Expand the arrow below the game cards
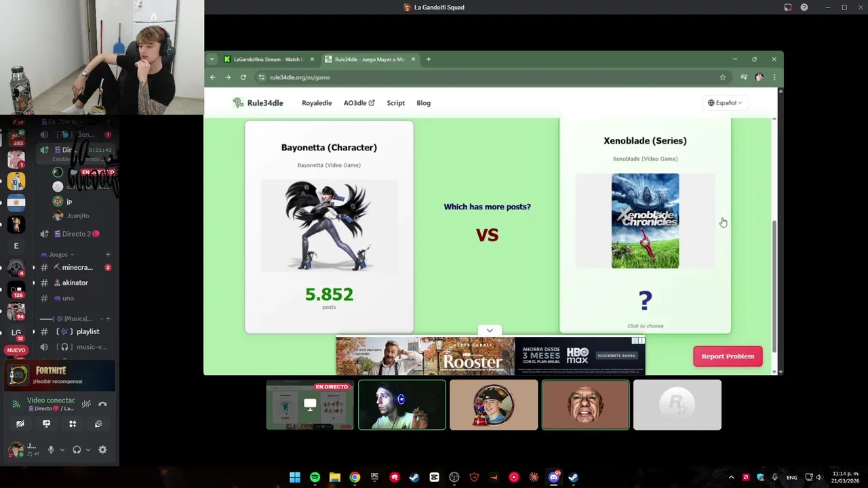Image resolution: width=868 pixels, height=488 pixels. pos(490,330)
